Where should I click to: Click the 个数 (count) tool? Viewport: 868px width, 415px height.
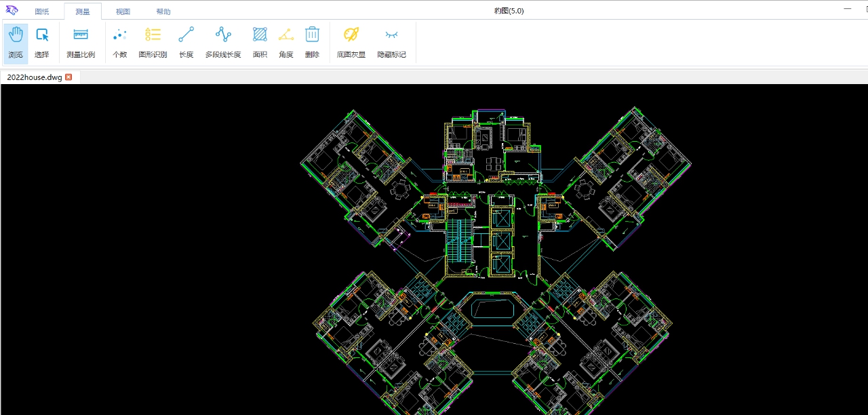119,42
